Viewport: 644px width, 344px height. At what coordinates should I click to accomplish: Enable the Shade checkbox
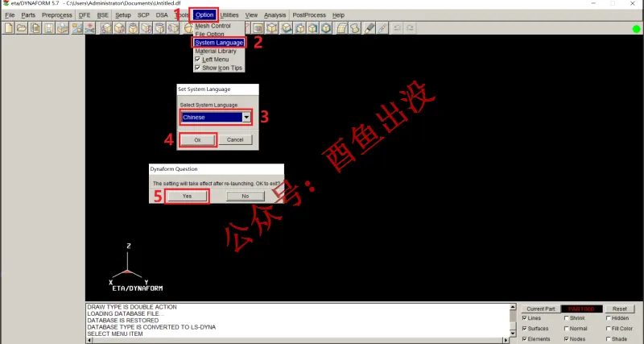pyautogui.click(x=609, y=339)
